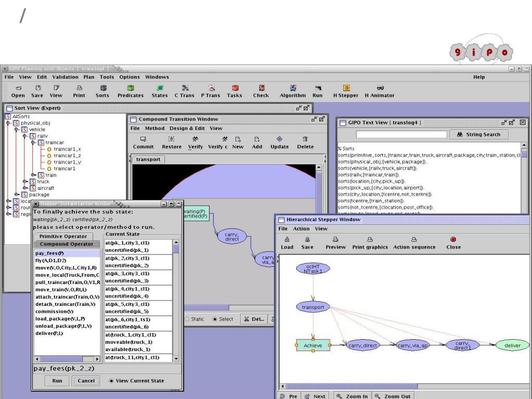Select the Select radio button

[215, 319]
